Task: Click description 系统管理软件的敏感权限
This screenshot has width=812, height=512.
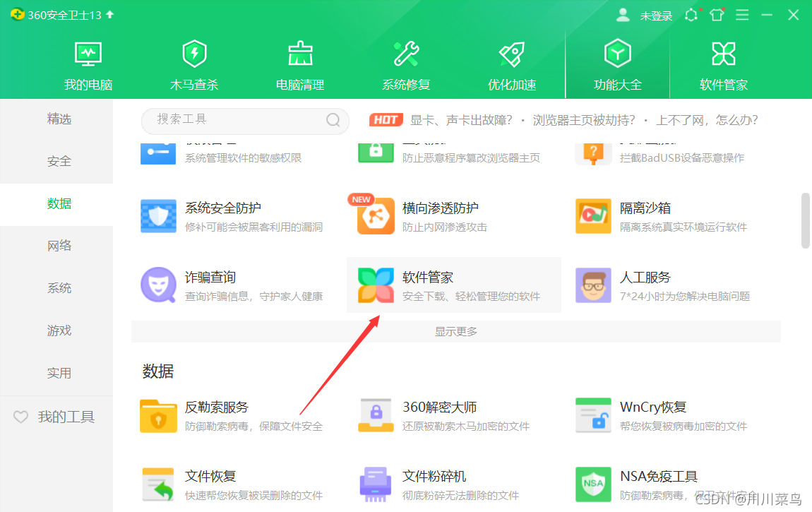Action: click(x=243, y=158)
